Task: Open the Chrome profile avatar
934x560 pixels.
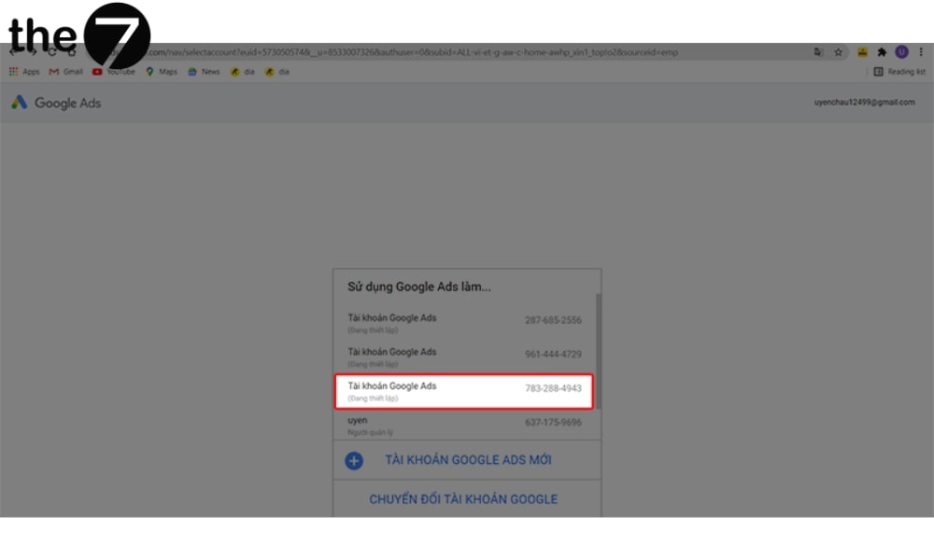Action: pos(901,52)
